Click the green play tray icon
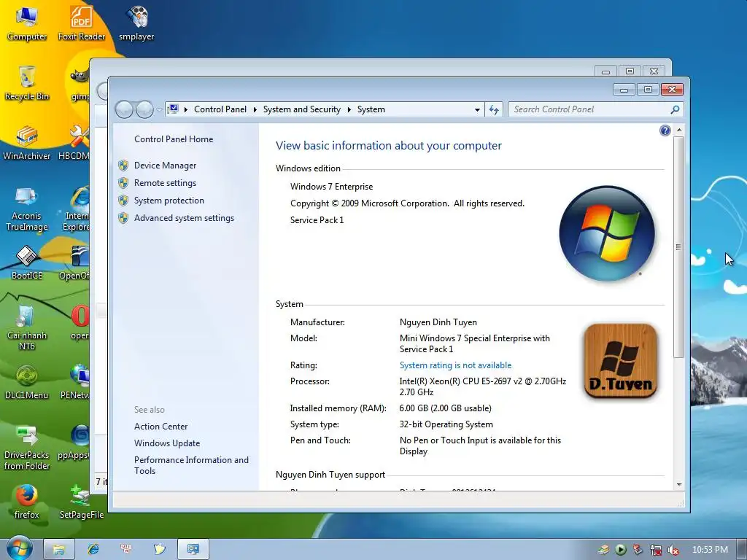747x560 pixels. (x=621, y=550)
